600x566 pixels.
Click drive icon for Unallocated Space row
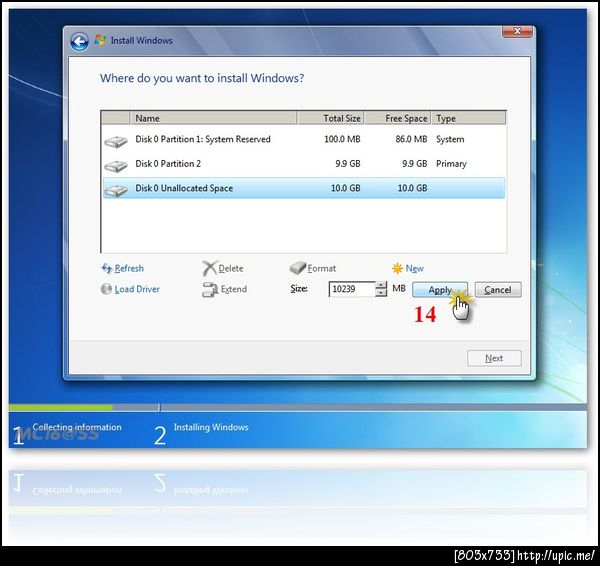tap(116, 190)
